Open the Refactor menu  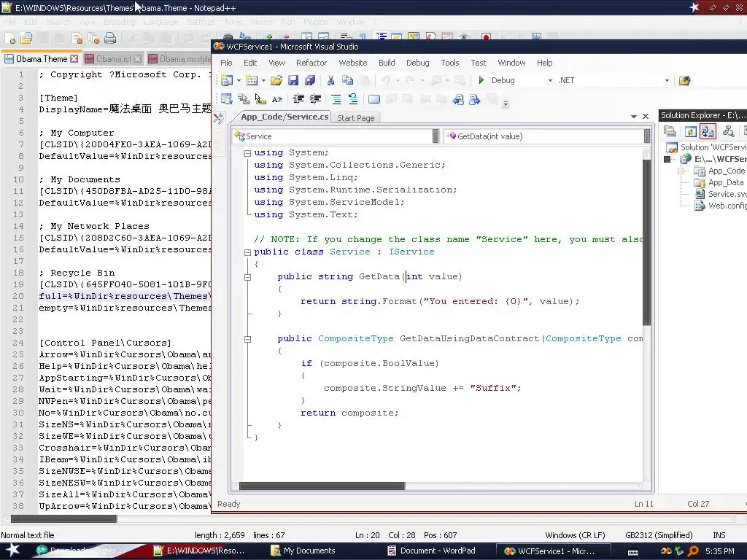click(x=311, y=63)
